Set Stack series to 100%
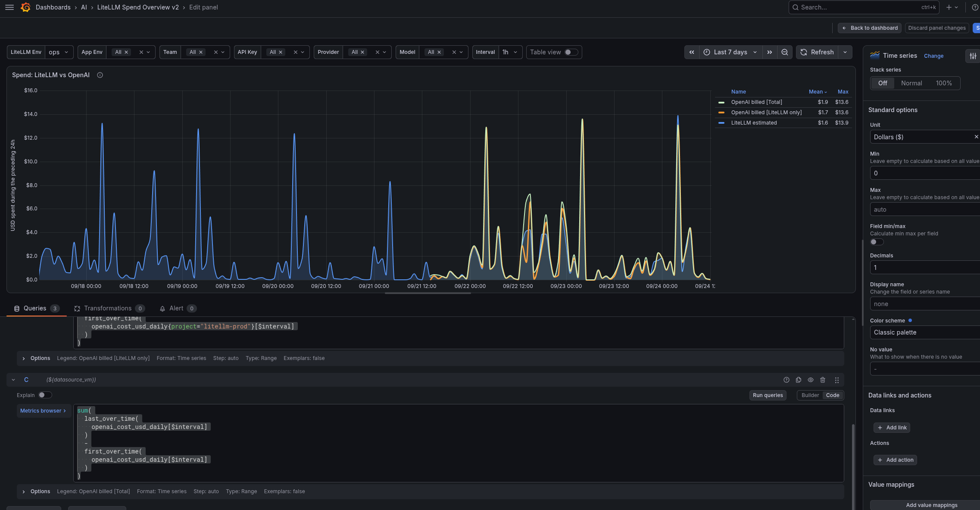The height and width of the screenshot is (510, 980). (944, 83)
